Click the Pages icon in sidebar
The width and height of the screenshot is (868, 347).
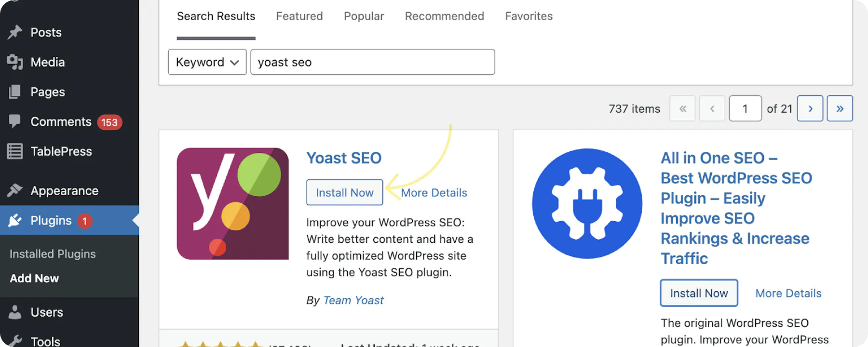pyautogui.click(x=15, y=92)
